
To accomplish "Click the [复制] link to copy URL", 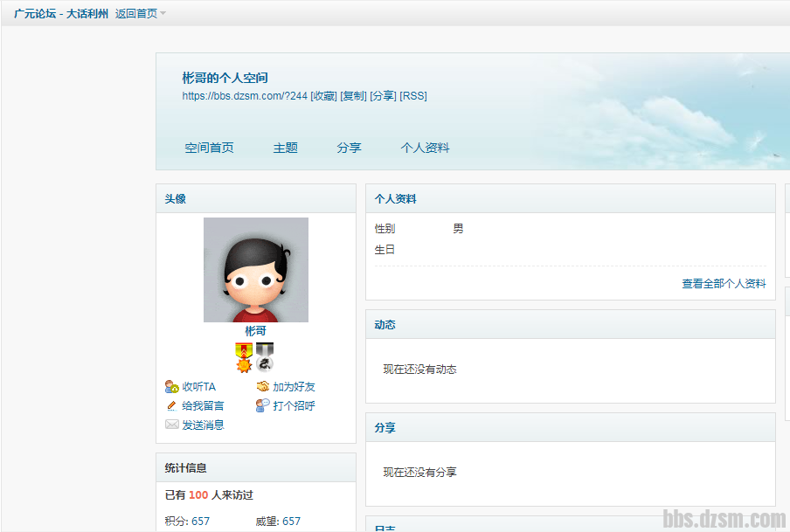I will click(353, 96).
